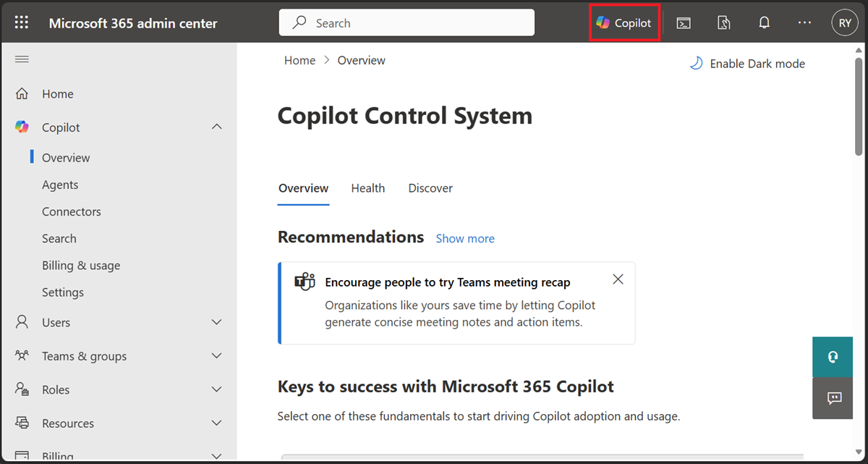Dismiss the Teams meeting recap recommendation

coord(618,279)
